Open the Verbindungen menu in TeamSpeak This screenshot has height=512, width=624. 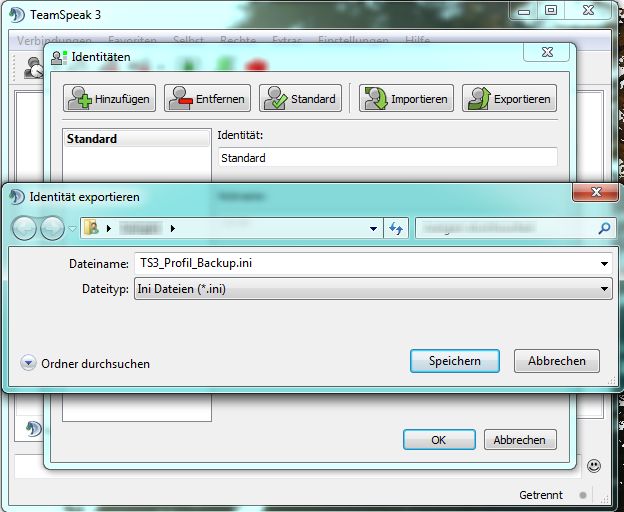pos(54,40)
